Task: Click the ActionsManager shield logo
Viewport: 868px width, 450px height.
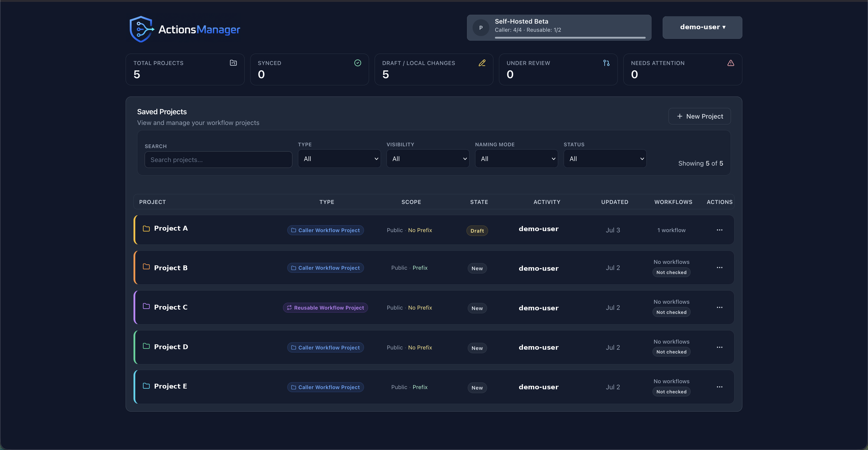Action: click(x=142, y=29)
